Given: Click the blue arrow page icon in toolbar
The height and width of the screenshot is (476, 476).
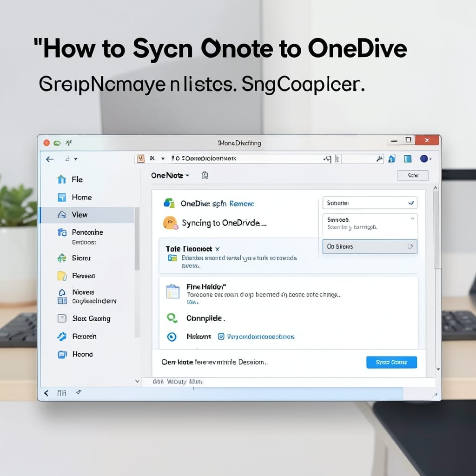Looking at the screenshot, I should tap(392, 159).
